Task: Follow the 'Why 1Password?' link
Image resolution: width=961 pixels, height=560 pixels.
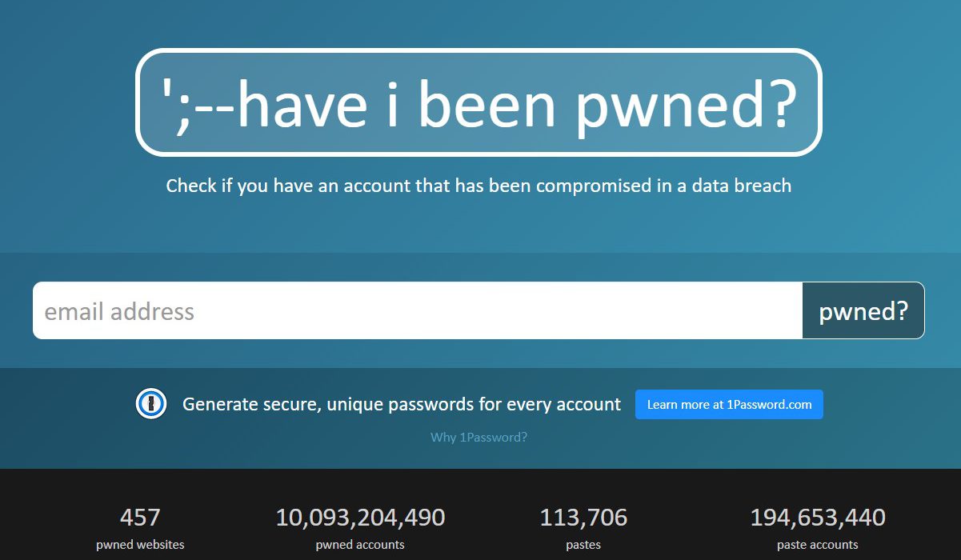Action: [x=478, y=438]
